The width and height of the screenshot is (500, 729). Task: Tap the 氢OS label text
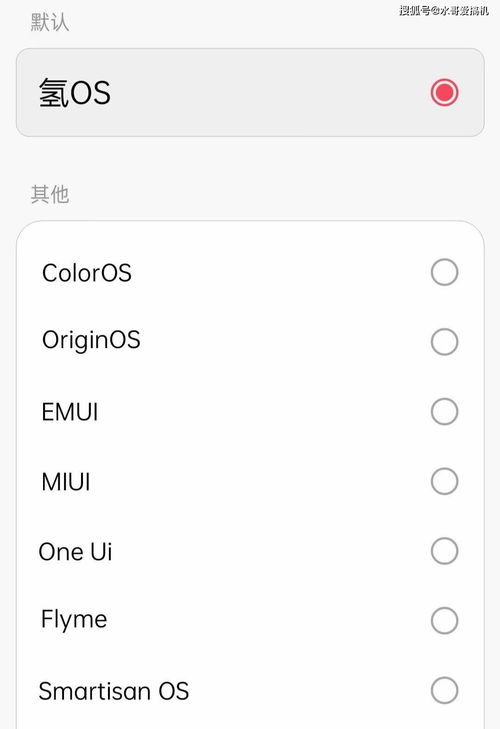74,93
